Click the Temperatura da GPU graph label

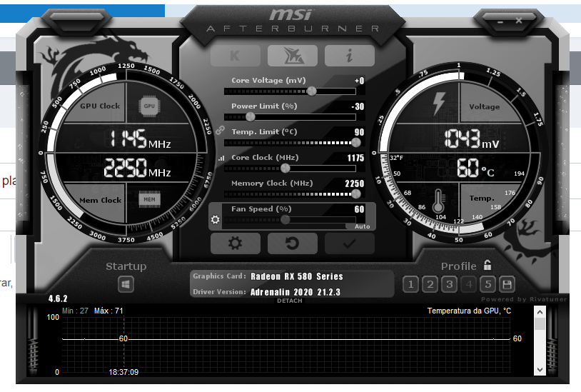[x=469, y=311]
